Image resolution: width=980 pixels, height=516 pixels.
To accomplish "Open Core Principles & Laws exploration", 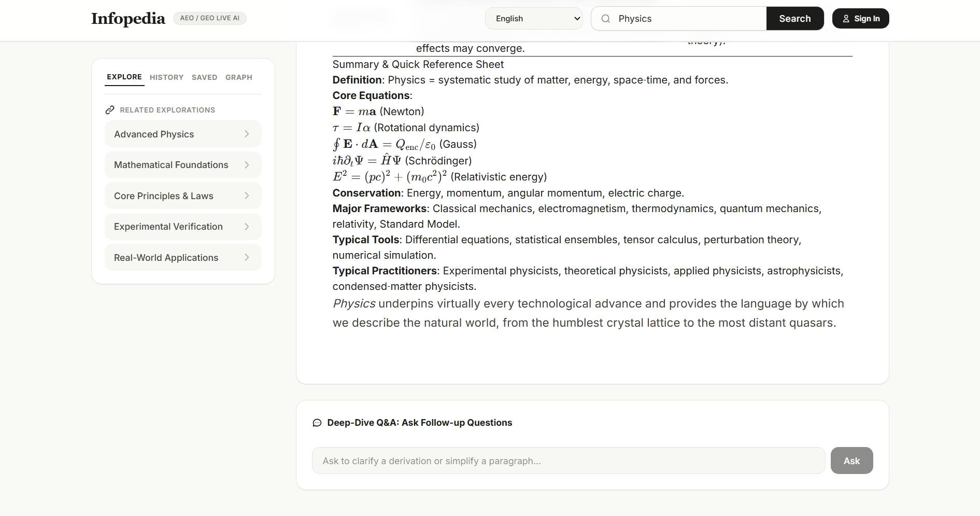I will point(183,196).
